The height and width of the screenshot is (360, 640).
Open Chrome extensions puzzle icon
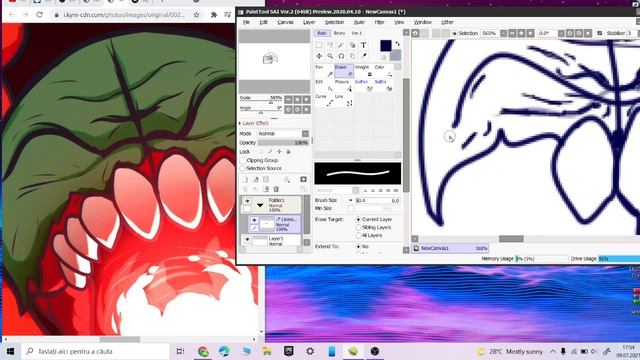(213, 15)
